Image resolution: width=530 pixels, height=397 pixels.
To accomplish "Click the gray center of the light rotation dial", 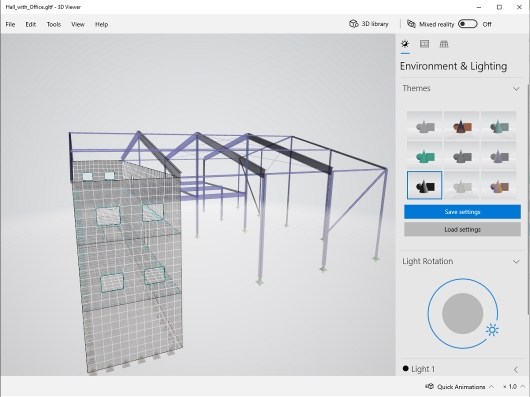I will (x=462, y=313).
